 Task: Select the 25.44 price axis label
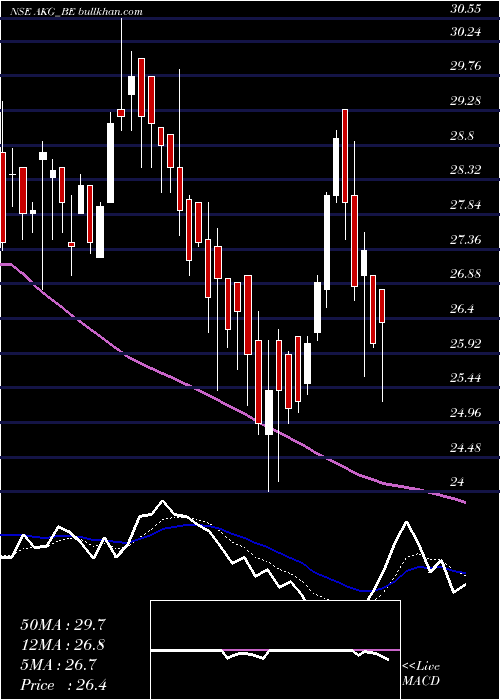(466, 379)
